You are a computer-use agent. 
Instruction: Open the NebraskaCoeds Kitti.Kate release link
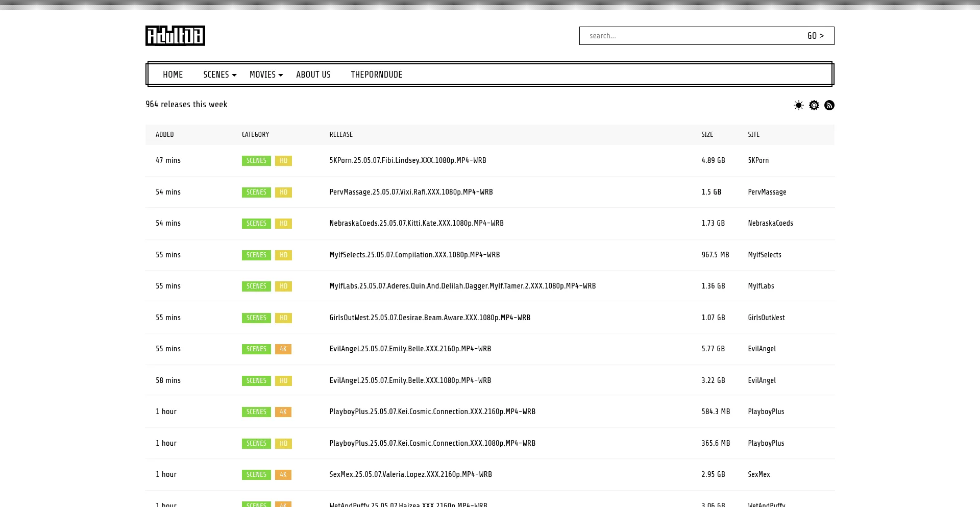[x=416, y=223]
